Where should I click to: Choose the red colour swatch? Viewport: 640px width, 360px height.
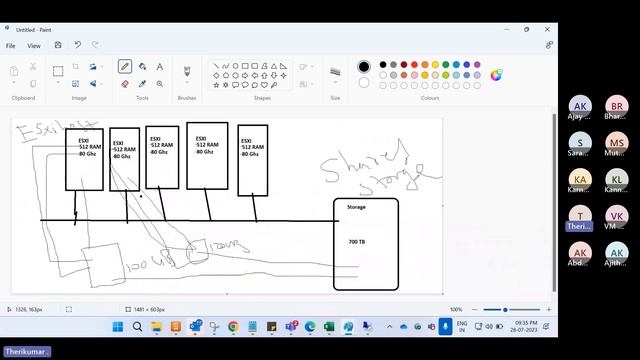[x=414, y=64]
